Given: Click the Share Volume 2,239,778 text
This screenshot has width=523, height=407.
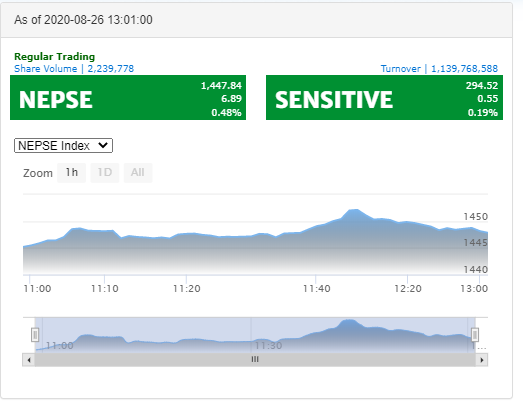Looking at the screenshot, I should coord(74,69).
